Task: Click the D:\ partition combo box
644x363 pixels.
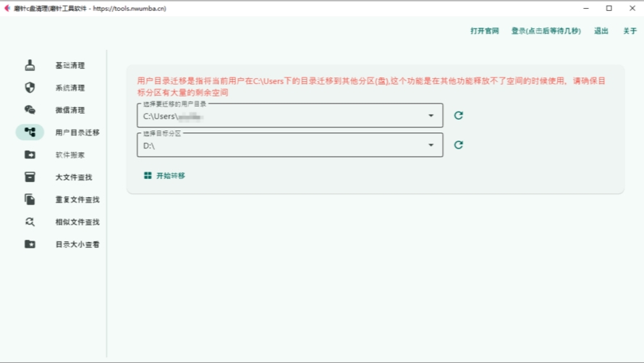Action: tap(290, 145)
